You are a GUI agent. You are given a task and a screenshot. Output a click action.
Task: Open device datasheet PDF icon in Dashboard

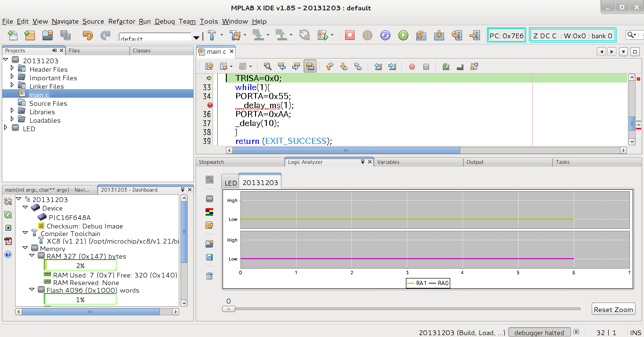8,241
